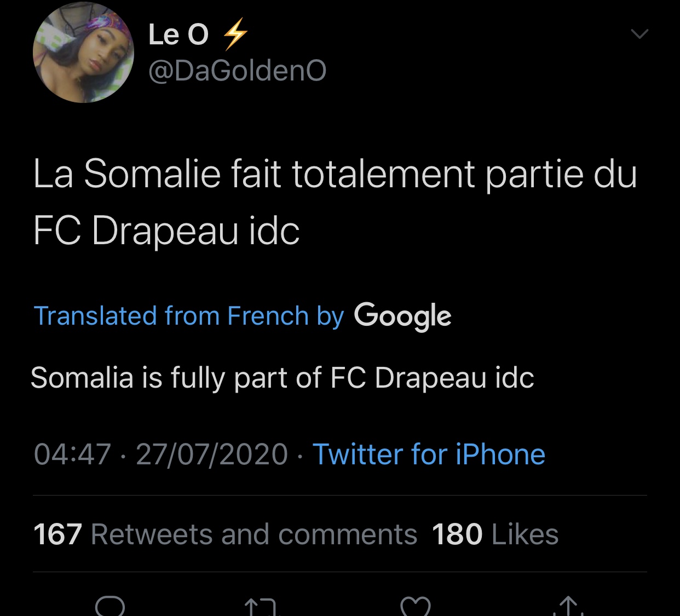
Task: Open the Twitter for iPhone source link
Action: point(429,454)
